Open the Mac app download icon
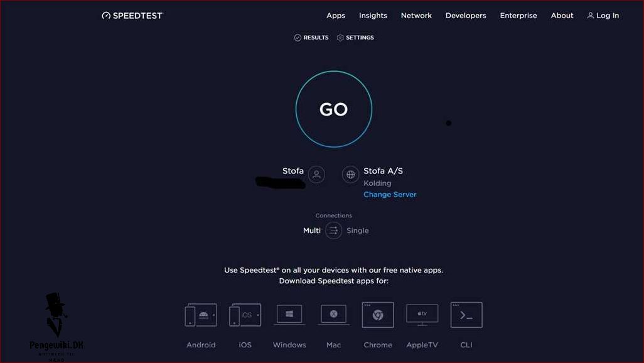 click(333, 314)
